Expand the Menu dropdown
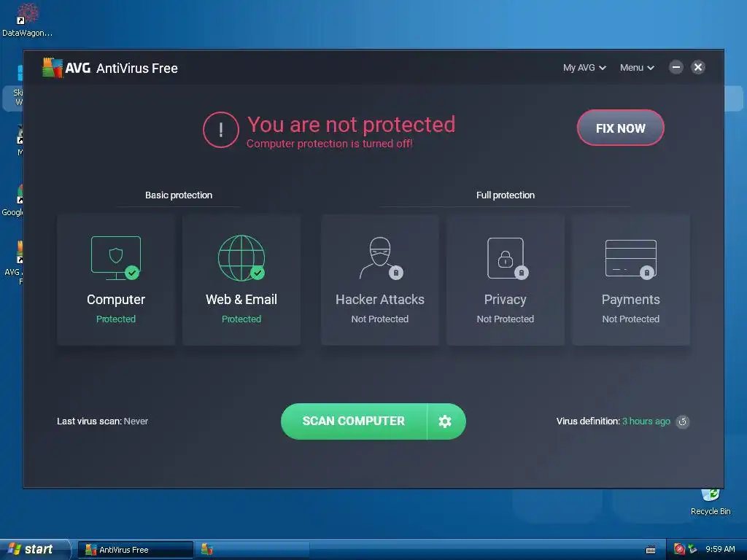 pos(637,68)
